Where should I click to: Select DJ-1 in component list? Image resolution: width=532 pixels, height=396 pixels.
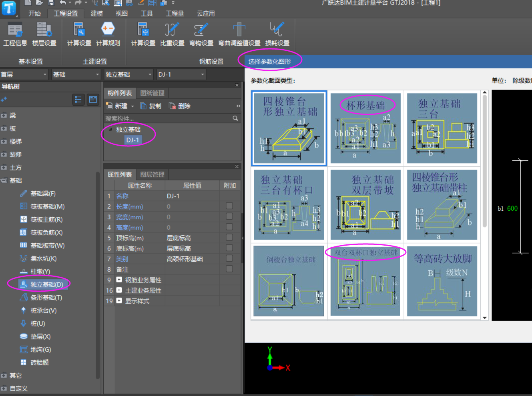click(132, 140)
